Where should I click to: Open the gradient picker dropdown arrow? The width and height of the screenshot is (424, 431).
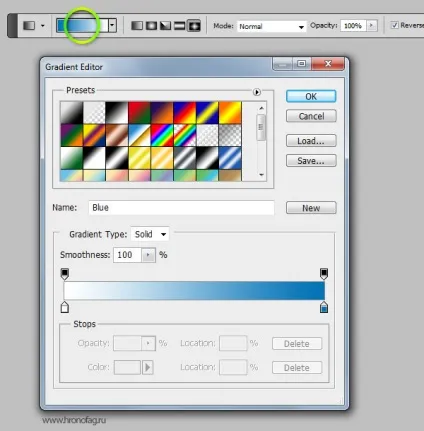112,25
